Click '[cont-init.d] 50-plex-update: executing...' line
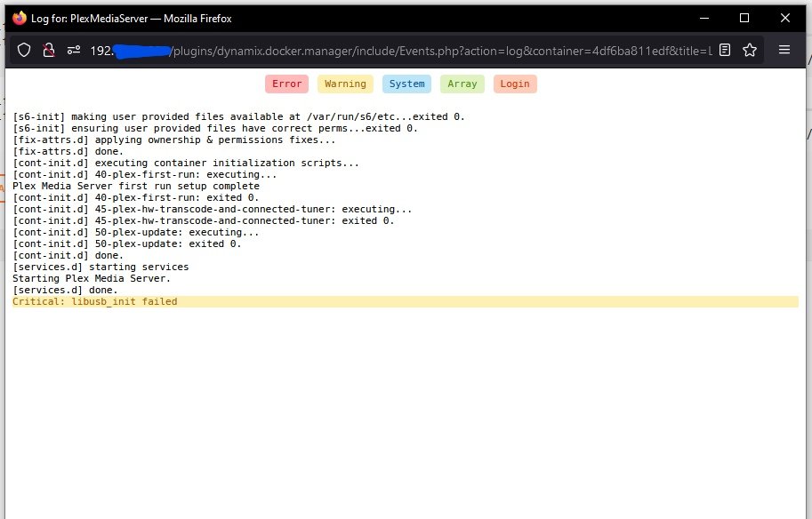 [136, 232]
